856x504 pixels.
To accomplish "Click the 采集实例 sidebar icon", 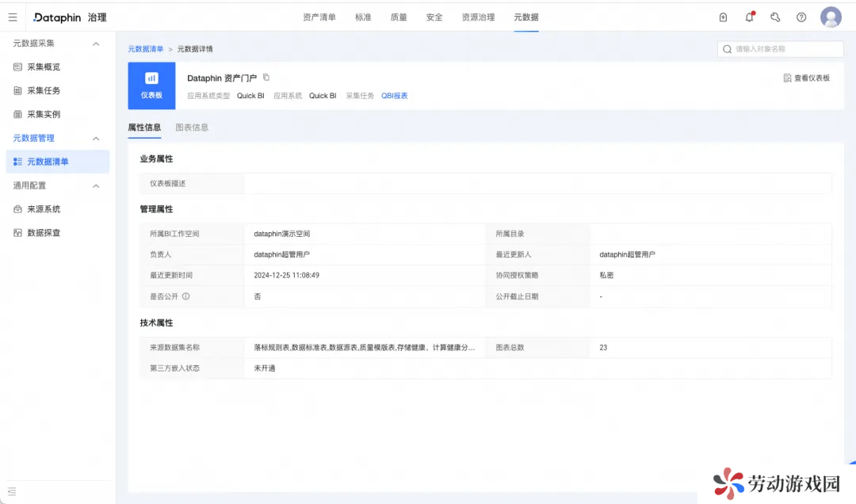I will click(x=17, y=114).
